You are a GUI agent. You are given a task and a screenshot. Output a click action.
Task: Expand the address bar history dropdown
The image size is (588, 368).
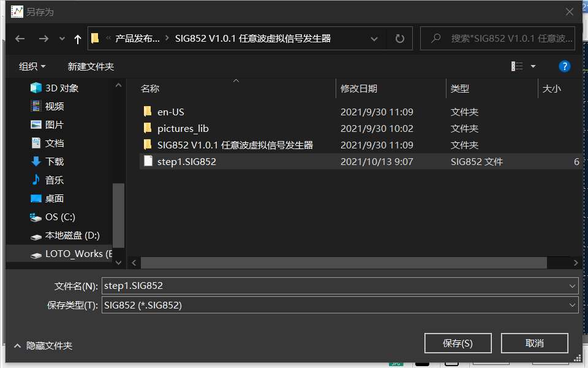coord(374,39)
